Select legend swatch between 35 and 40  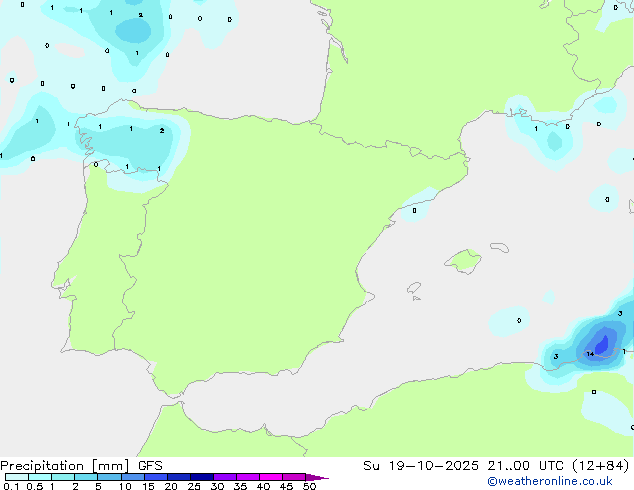click(x=247, y=477)
